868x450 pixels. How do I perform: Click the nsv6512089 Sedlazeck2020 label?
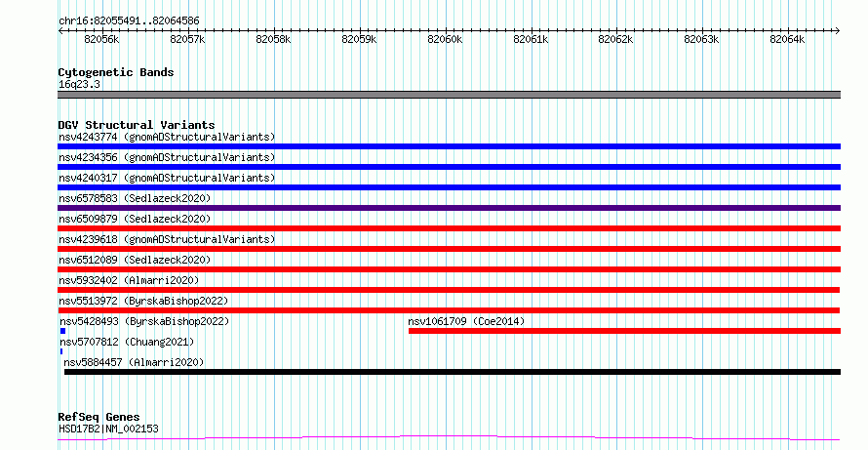(x=135, y=260)
